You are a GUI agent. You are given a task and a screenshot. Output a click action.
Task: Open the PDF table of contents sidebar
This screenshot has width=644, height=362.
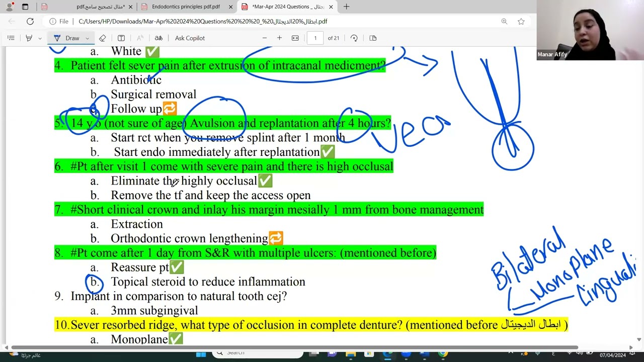point(11,38)
